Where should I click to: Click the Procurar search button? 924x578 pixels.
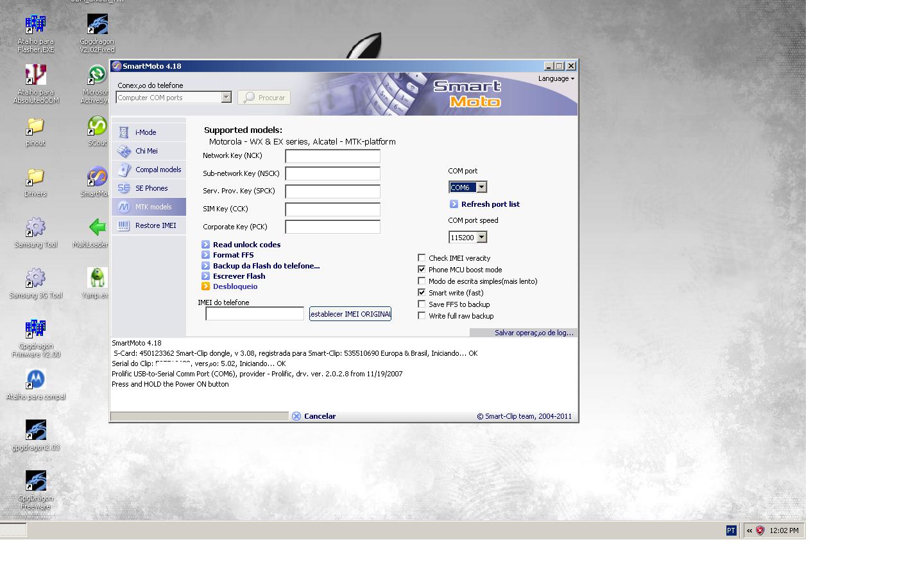coord(264,98)
